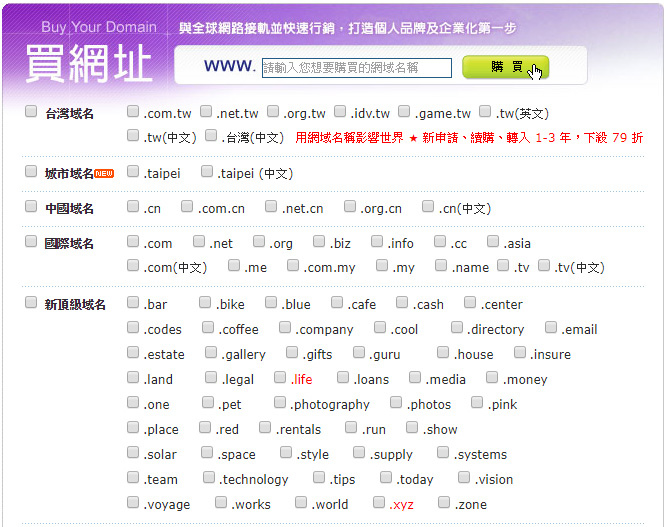Click the green 購買 purchase button
Screen dimensions: 666x527
tap(505, 67)
